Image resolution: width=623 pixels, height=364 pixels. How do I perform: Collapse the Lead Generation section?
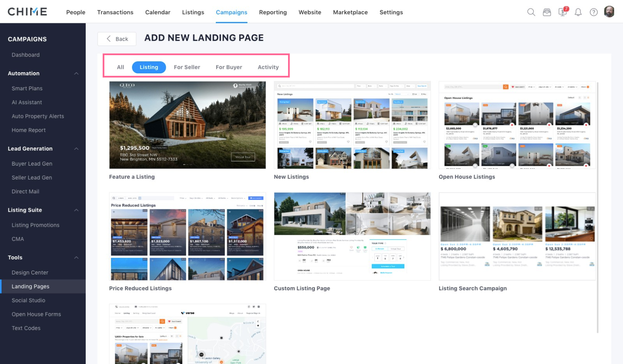76,149
